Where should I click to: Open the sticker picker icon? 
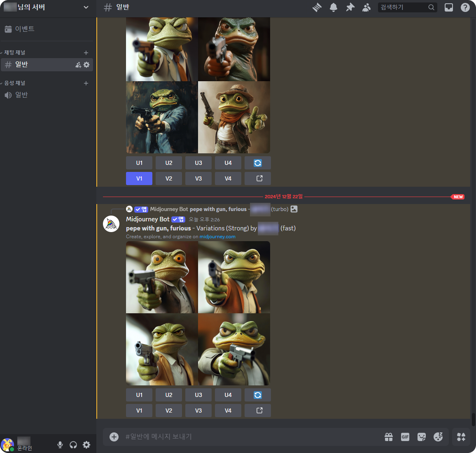pyautogui.click(x=422, y=437)
